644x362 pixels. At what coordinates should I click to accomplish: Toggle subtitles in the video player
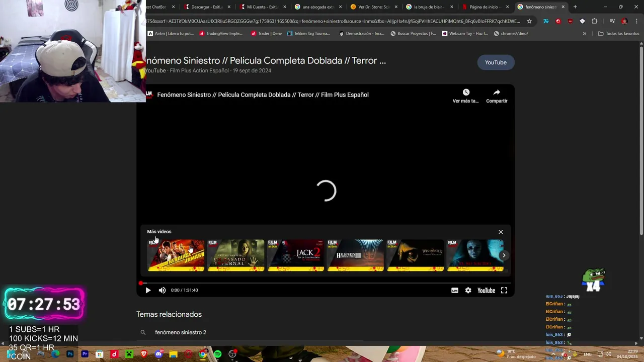tap(455, 290)
